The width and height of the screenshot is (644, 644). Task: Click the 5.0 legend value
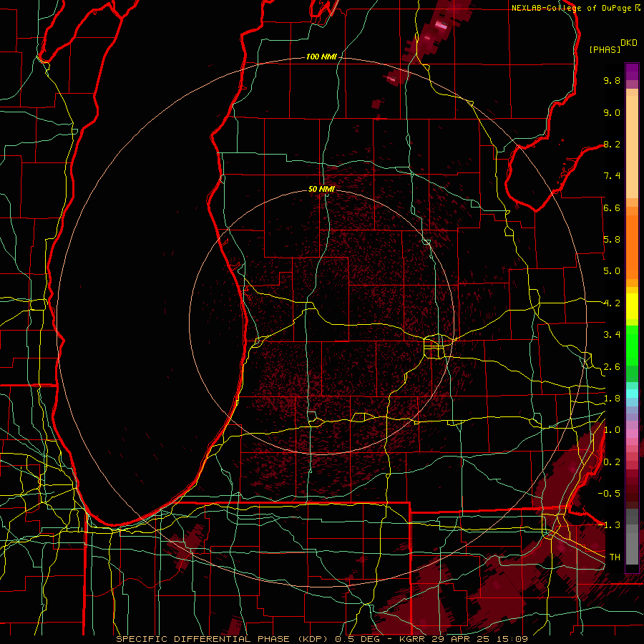(612, 271)
